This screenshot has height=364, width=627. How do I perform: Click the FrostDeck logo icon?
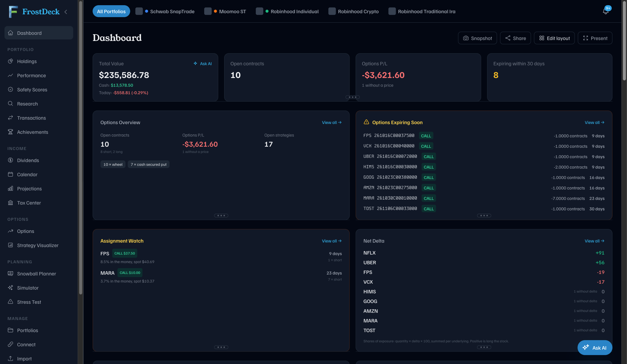point(13,12)
